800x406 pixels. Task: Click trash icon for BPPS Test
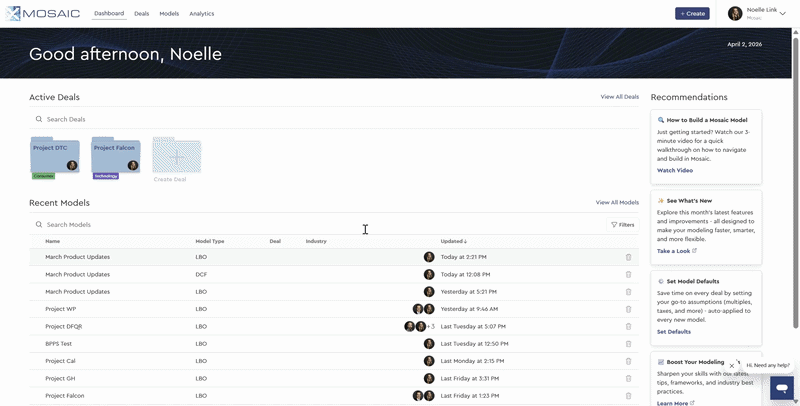coord(629,344)
